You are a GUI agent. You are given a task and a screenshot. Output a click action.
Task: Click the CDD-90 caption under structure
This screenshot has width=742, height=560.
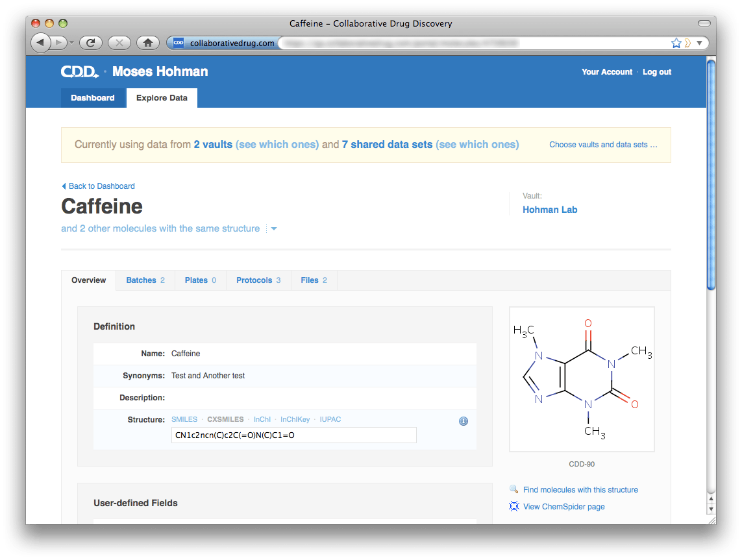tap(582, 465)
